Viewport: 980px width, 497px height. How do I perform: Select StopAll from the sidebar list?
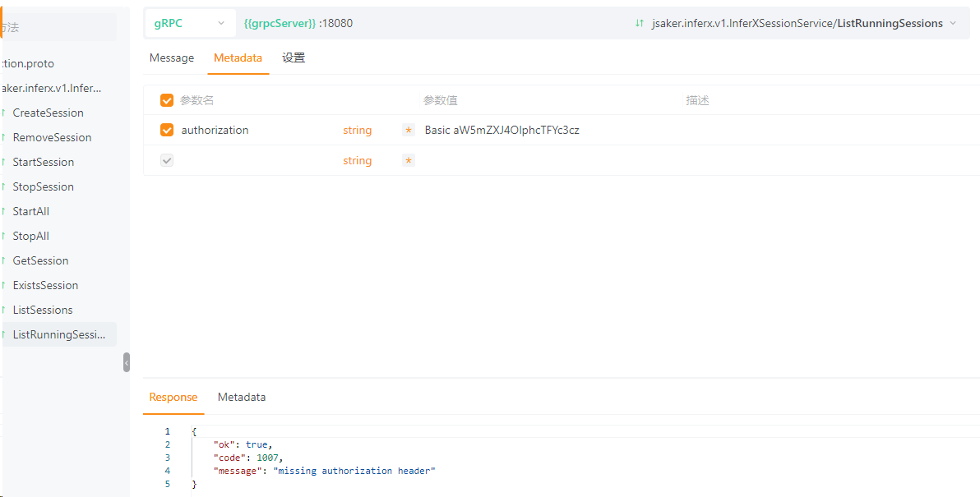(31, 237)
